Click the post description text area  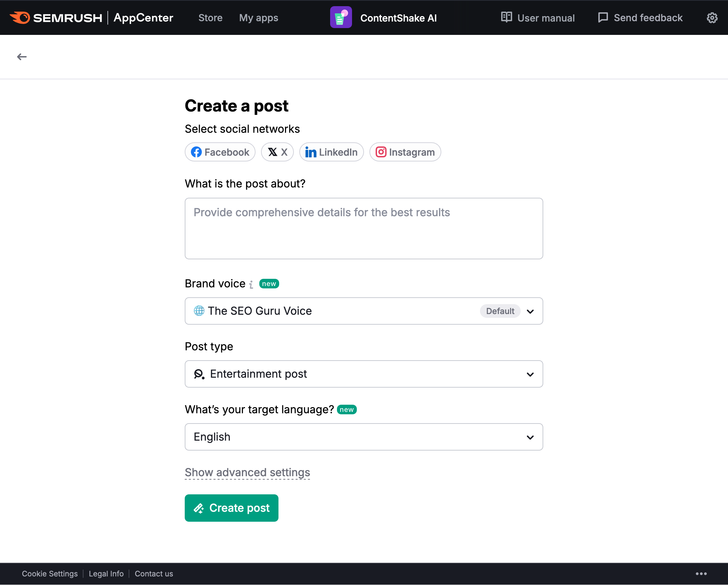pos(364,229)
